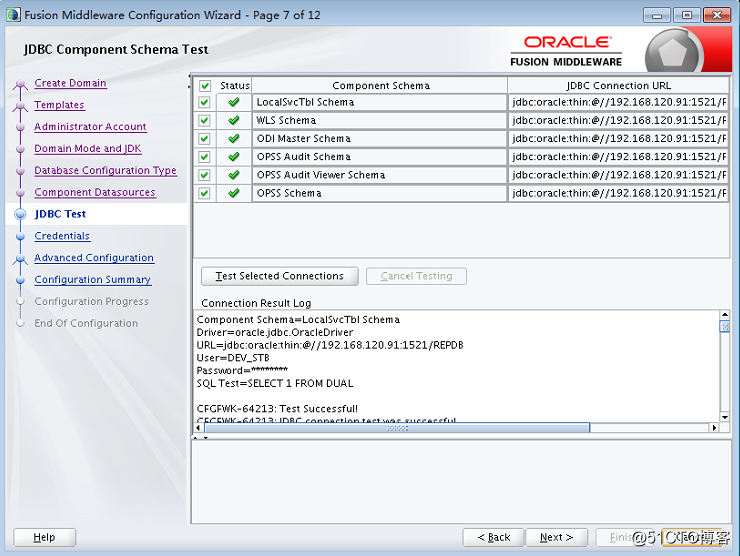The image size is (740, 556).
Task: Open the Templates step
Action: [x=59, y=105]
